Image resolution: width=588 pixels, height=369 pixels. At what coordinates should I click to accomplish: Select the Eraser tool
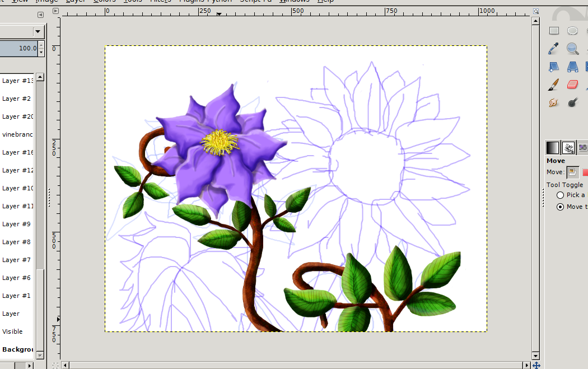coord(572,85)
